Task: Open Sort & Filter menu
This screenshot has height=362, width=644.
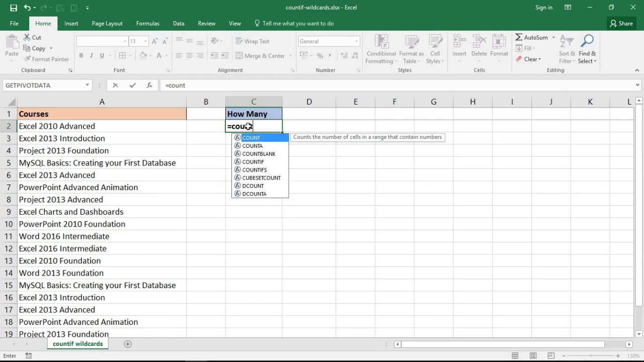Action: pos(567,49)
